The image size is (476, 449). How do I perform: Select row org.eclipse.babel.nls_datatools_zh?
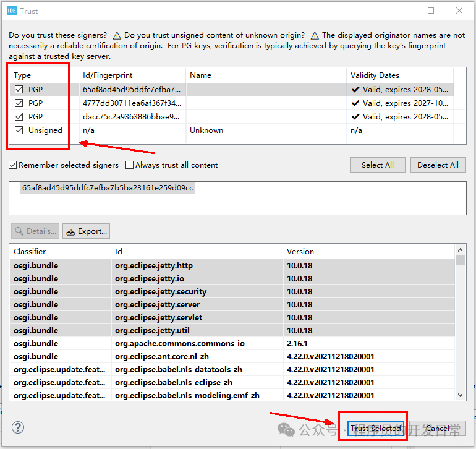[232, 369]
